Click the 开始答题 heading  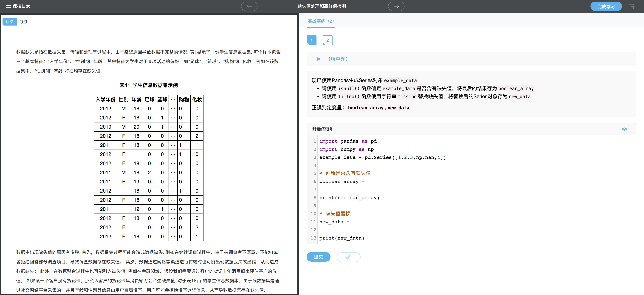click(322, 129)
